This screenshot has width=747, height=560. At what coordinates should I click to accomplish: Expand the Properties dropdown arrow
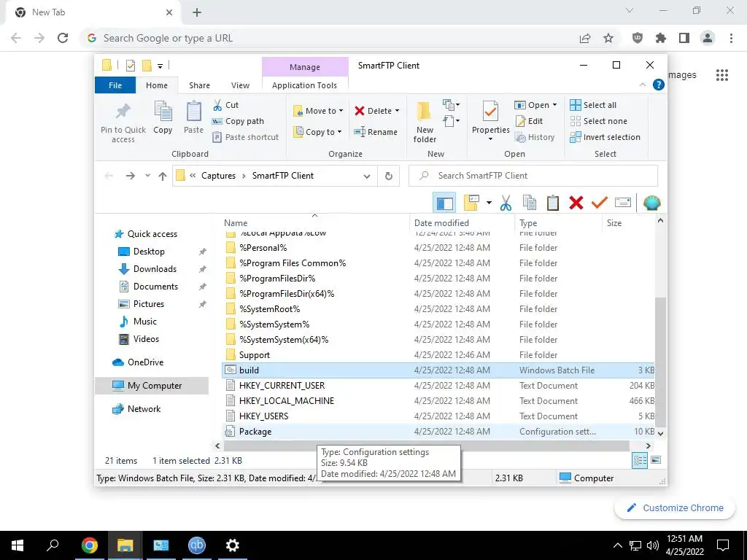[x=490, y=139]
